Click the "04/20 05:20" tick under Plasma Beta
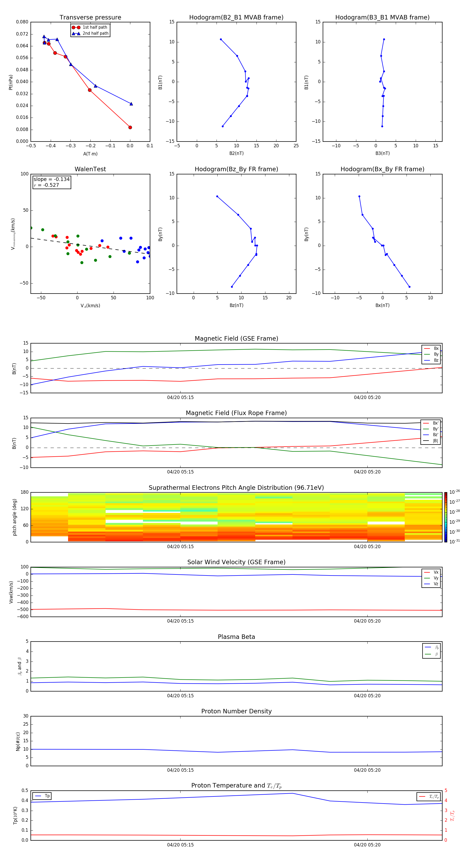The width and height of the screenshot is (473, 868). 367,696
